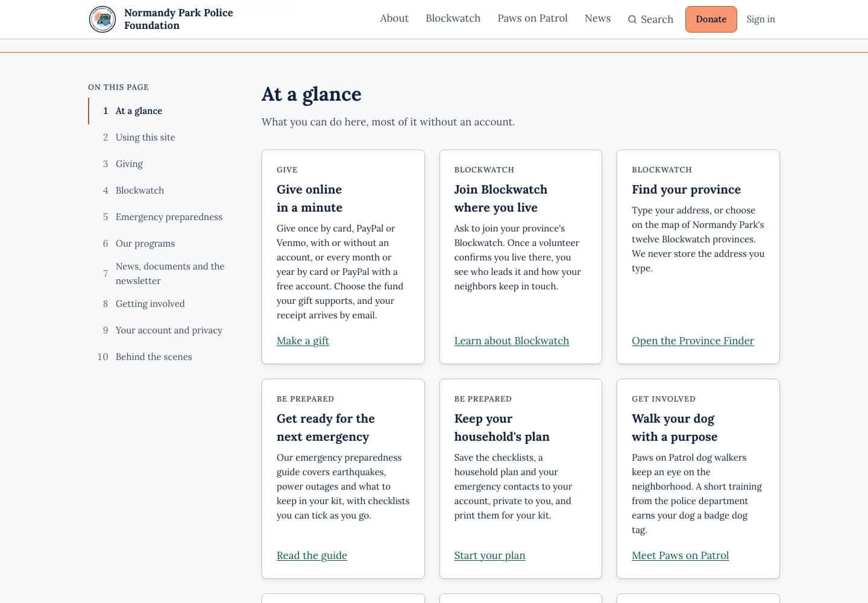This screenshot has width=868, height=603.
Task: Click 'Join Blockwatch where you live' heading
Action: click(501, 198)
